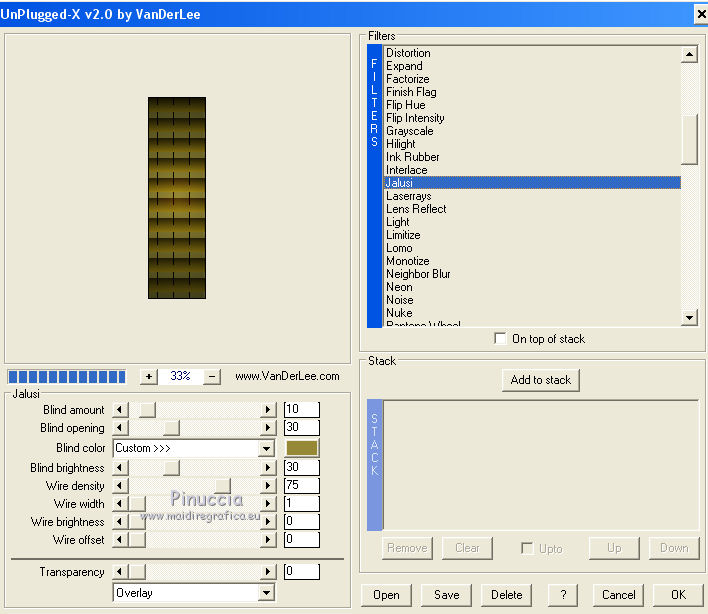Click the Save button

click(x=446, y=595)
